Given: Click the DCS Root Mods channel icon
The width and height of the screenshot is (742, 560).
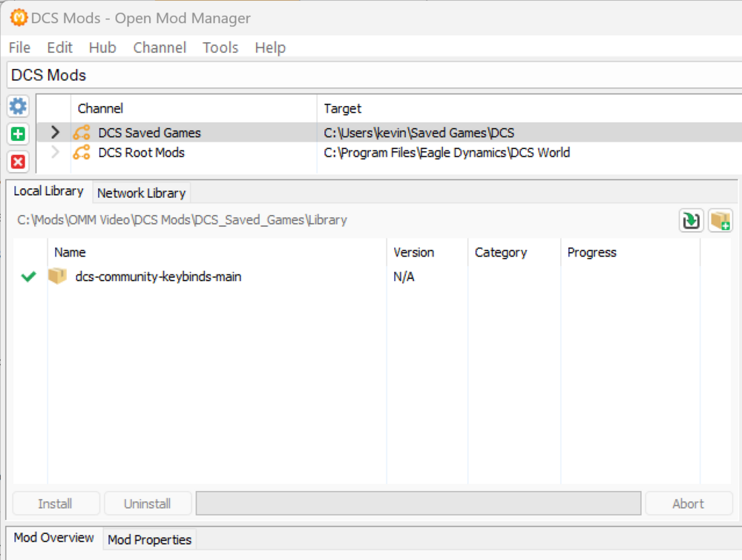Looking at the screenshot, I should pos(81,153).
